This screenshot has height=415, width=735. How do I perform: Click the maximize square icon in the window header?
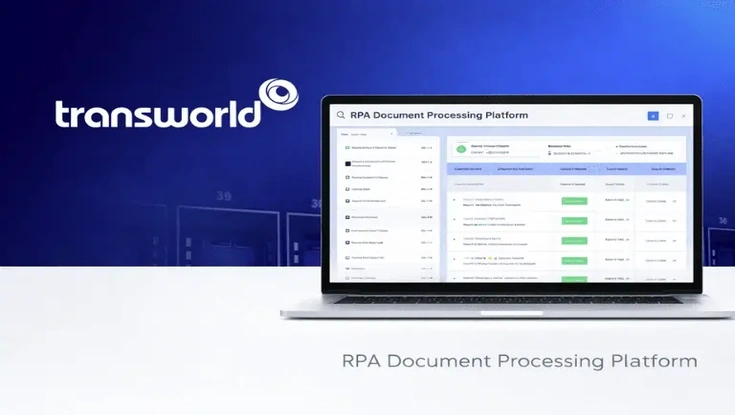pos(670,116)
